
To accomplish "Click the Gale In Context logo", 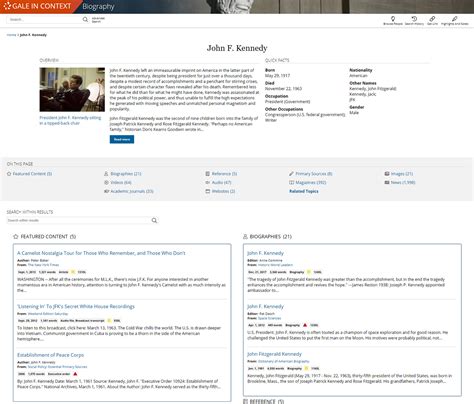I will pyautogui.click(x=38, y=6).
